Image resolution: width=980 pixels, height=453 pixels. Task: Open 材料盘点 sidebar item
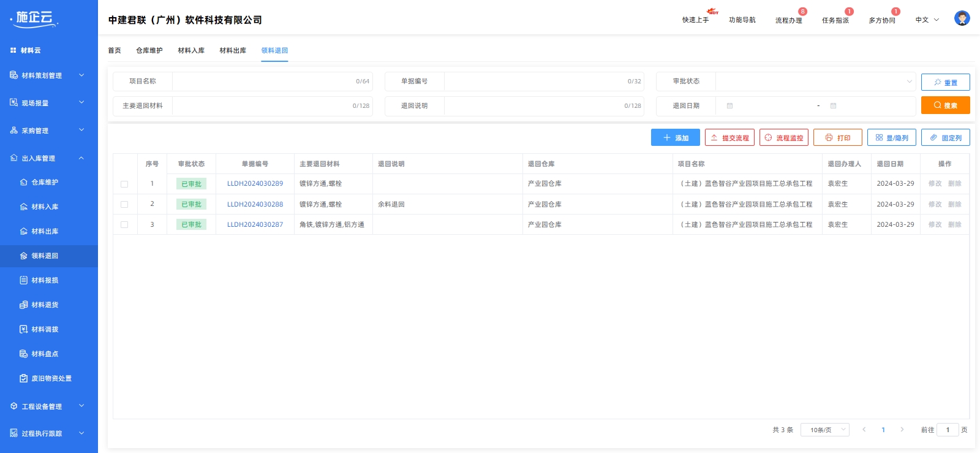click(44, 354)
